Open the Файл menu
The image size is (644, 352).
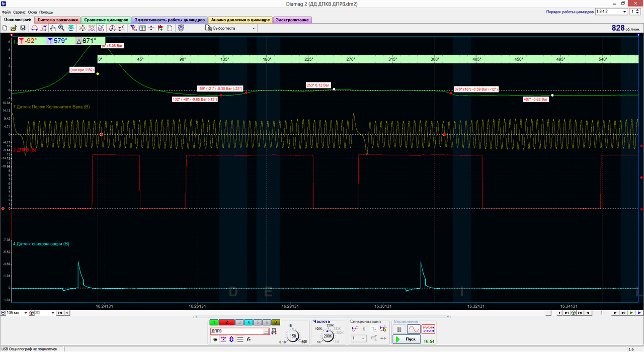pyautogui.click(x=6, y=12)
